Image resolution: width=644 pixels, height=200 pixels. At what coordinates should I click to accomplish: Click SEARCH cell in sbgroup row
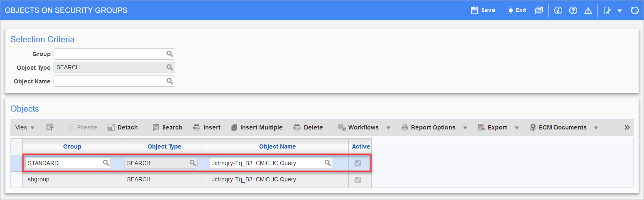[x=164, y=180]
